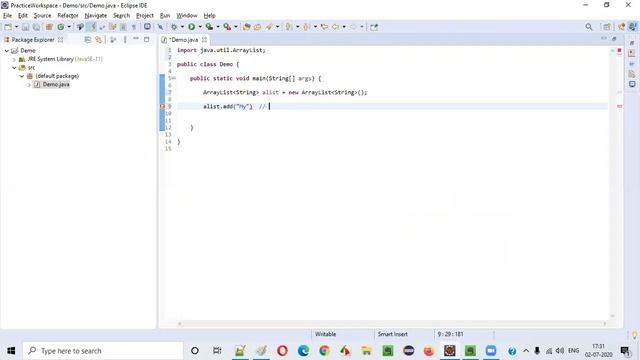Minimize the Package Explorer panel
The height and width of the screenshot is (360, 640).
136,39
